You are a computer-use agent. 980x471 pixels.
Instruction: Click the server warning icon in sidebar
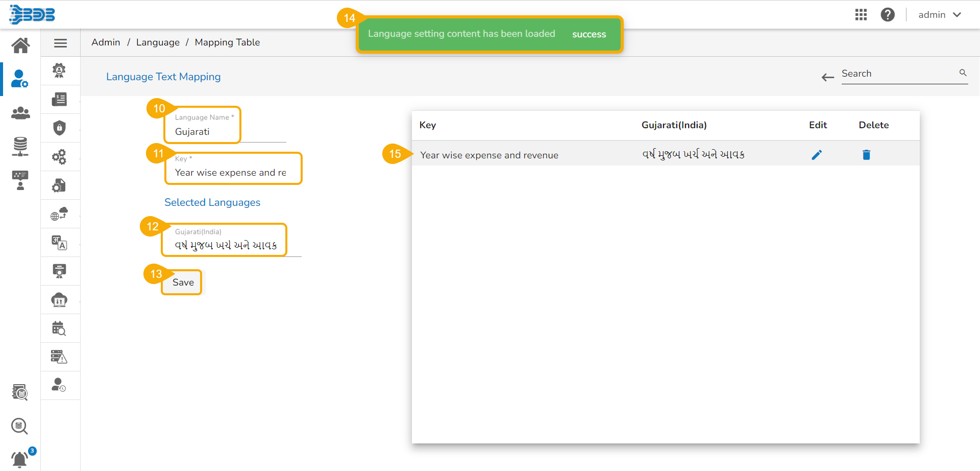click(60, 357)
